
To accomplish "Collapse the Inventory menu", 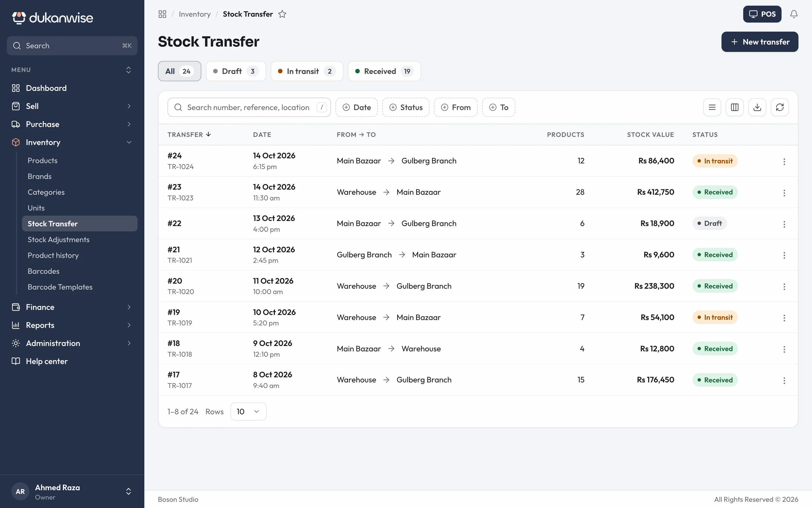I will (x=72, y=143).
